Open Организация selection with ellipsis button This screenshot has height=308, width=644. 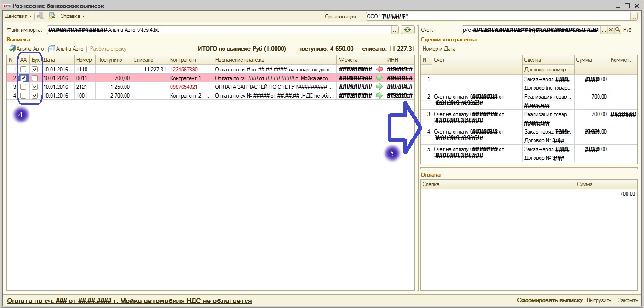coord(633,17)
